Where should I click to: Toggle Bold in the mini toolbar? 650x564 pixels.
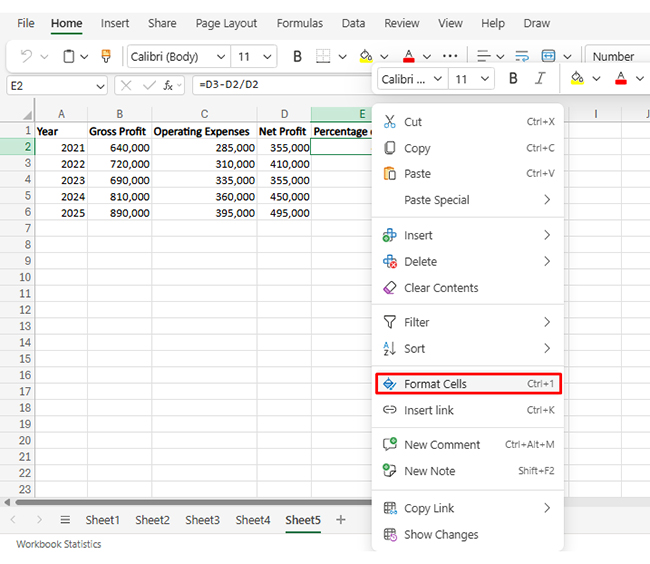(x=513, y=78)
